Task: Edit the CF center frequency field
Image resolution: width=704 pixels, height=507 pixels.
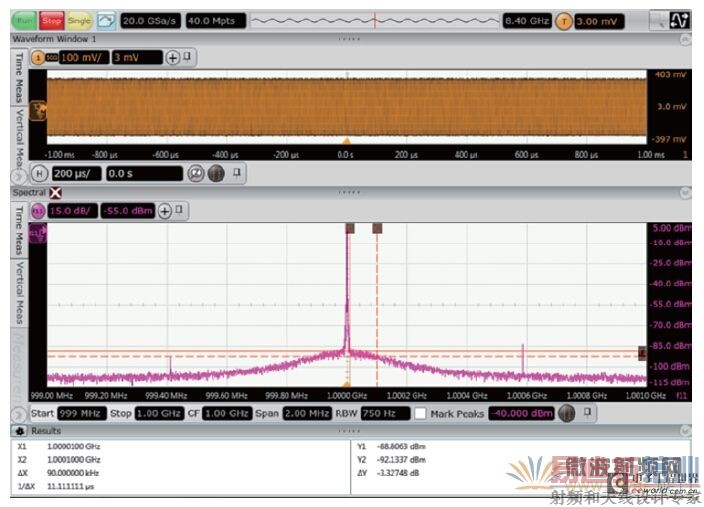Action: 227,413
